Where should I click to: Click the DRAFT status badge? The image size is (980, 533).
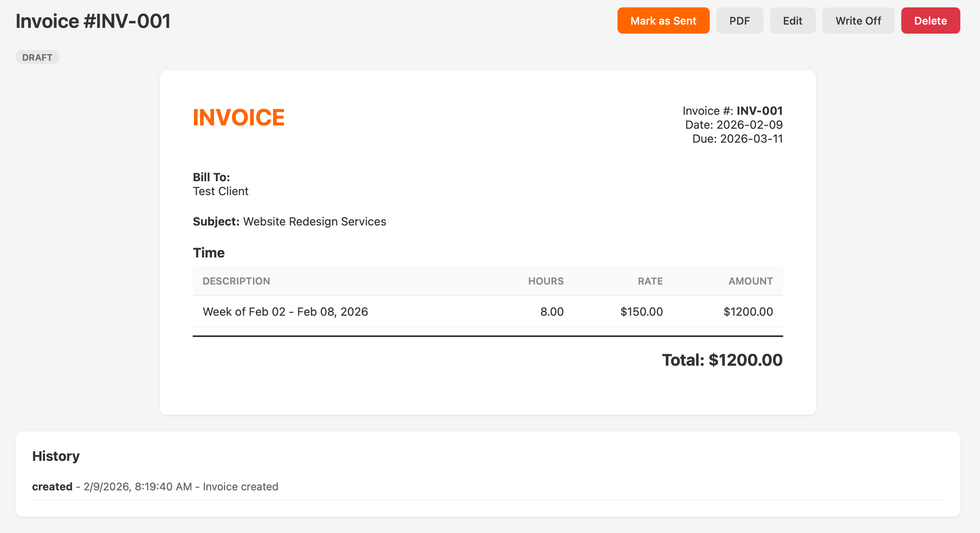[x=37, y=57]
